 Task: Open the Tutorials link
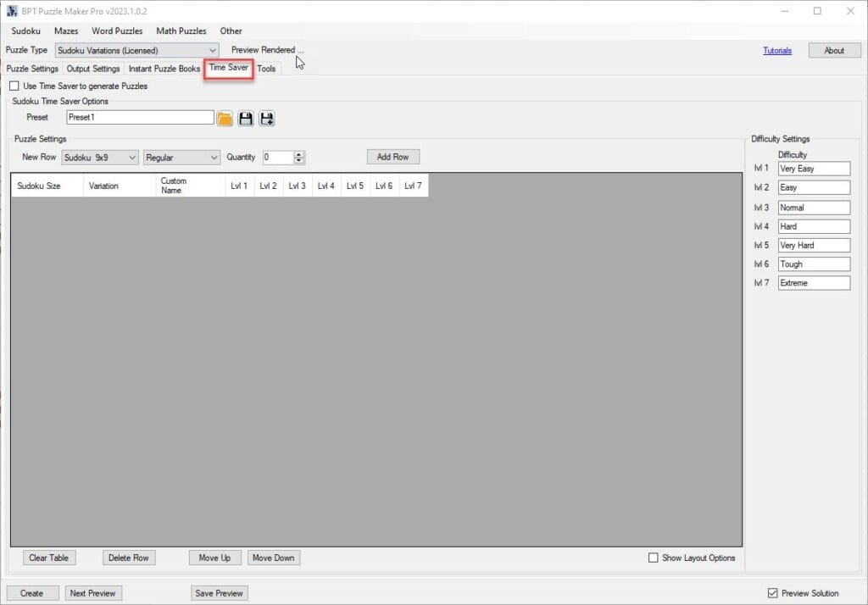(x=776, y=51)
